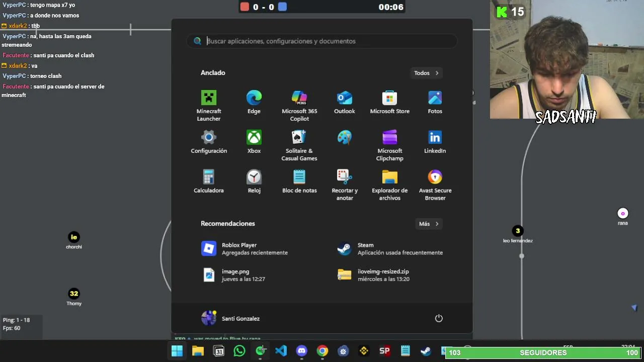Open Santi Gonzalez user account menu
644x362 pixels.
[x=230, y=318]
